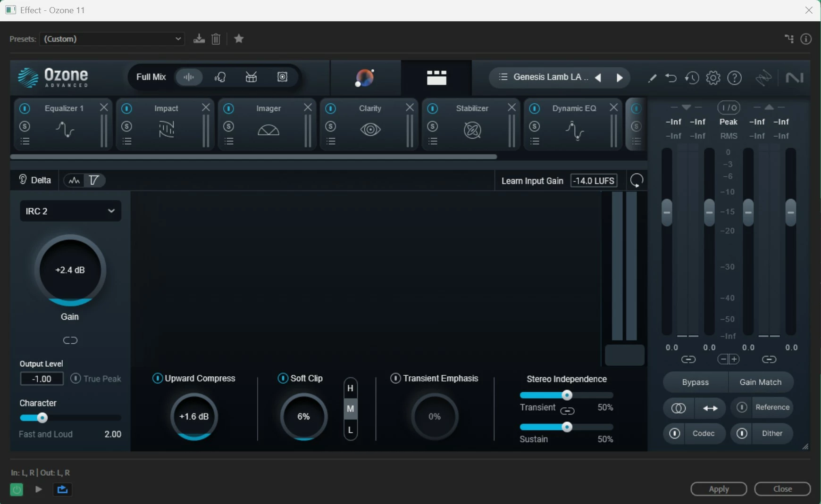Open Imager module preset list icon
The height and width of the screenshot is (504, 821).
pyautogui.click(x=229, y=141)
